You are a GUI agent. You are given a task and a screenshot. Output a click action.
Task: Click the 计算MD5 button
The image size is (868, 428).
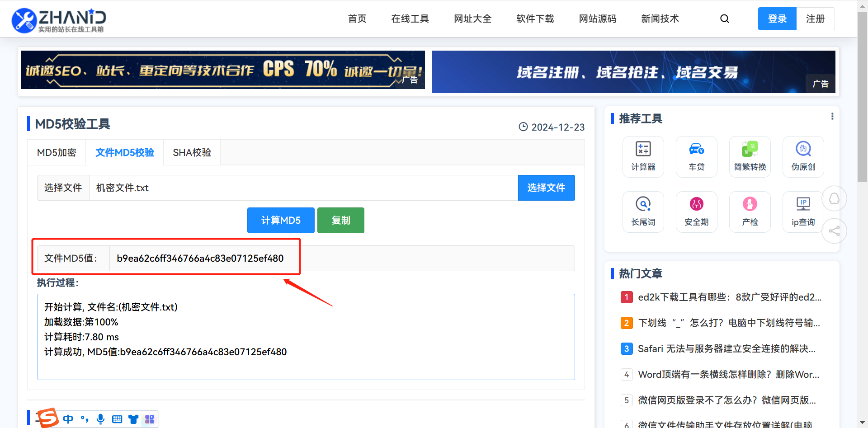pos(280,220)
